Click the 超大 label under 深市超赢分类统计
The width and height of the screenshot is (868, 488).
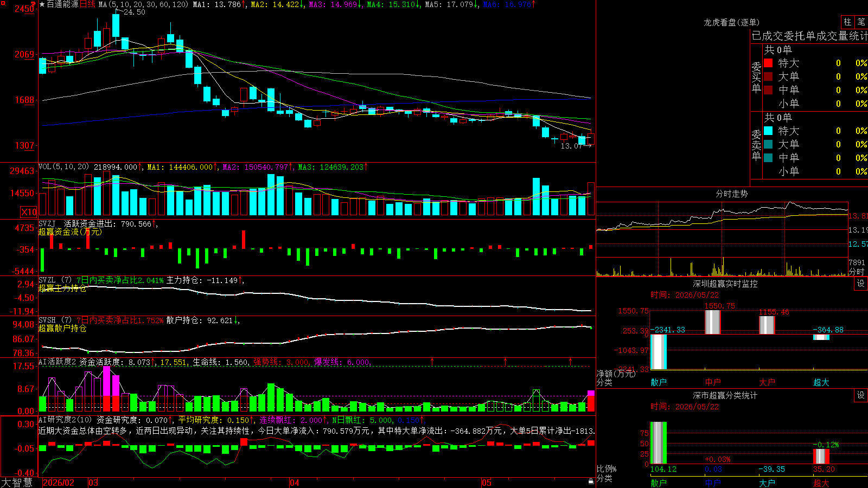tap(821, 483)
